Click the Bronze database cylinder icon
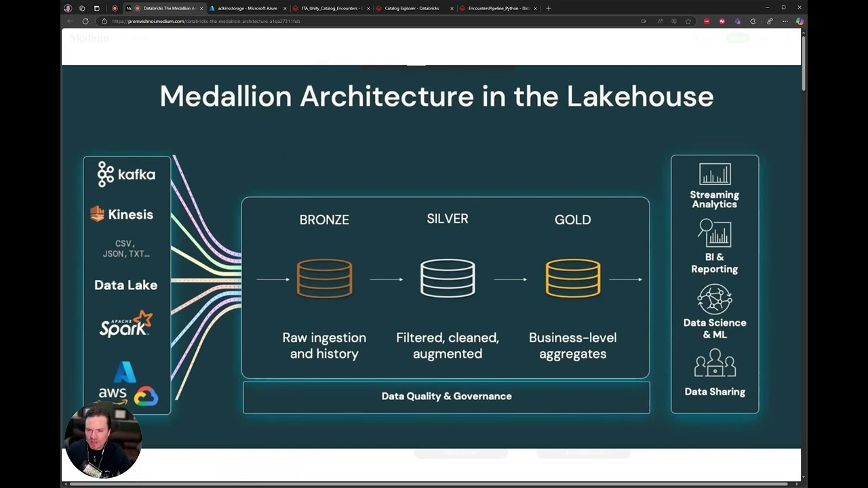 tap(324, 279)
